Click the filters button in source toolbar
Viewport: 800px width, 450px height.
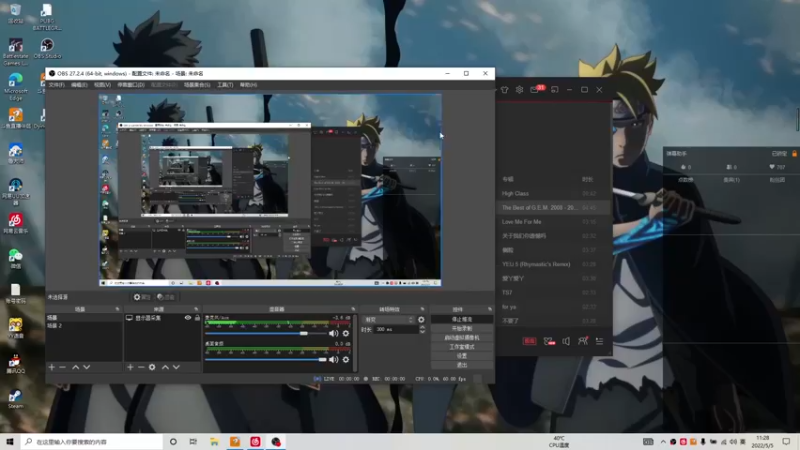[x=165, y=297]
